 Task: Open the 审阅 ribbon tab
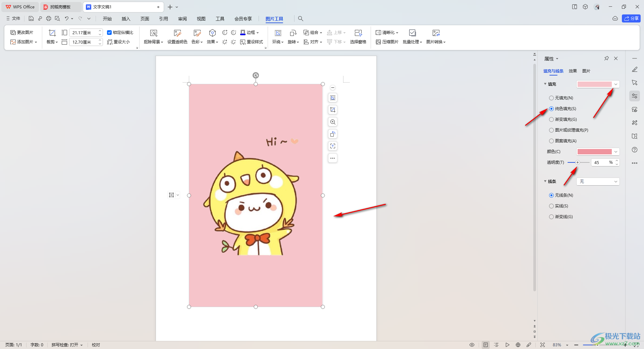pyautogui.click(x=182, y=19)
